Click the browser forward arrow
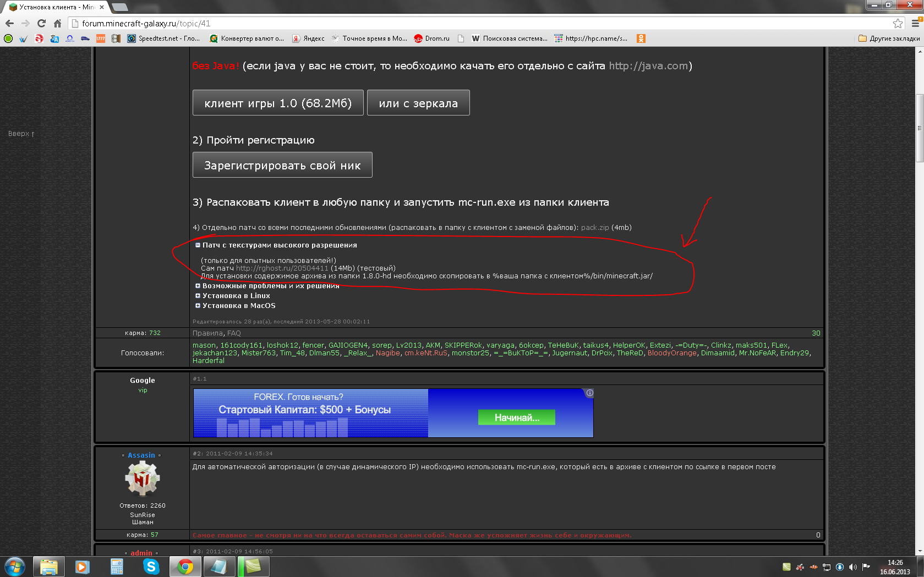Screen dimensions: 924x577 pyautogui.click(x=25, y=23)
